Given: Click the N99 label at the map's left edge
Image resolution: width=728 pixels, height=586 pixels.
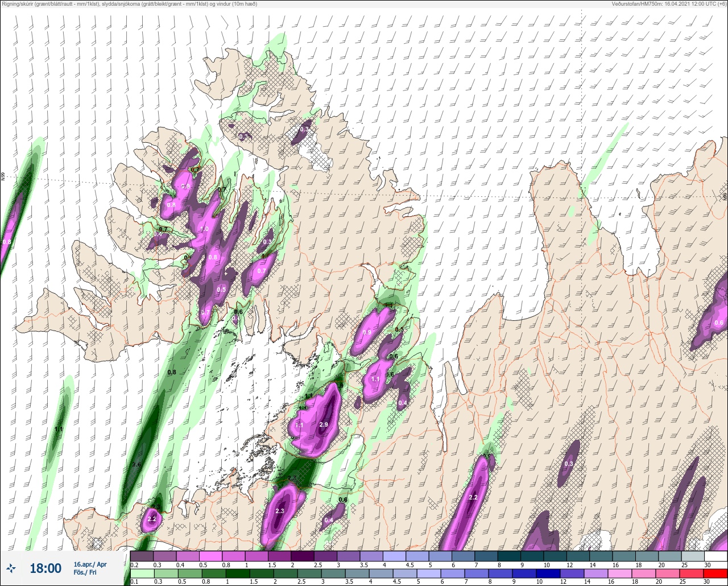Looking at the screenshot, I should click(3, 177).
